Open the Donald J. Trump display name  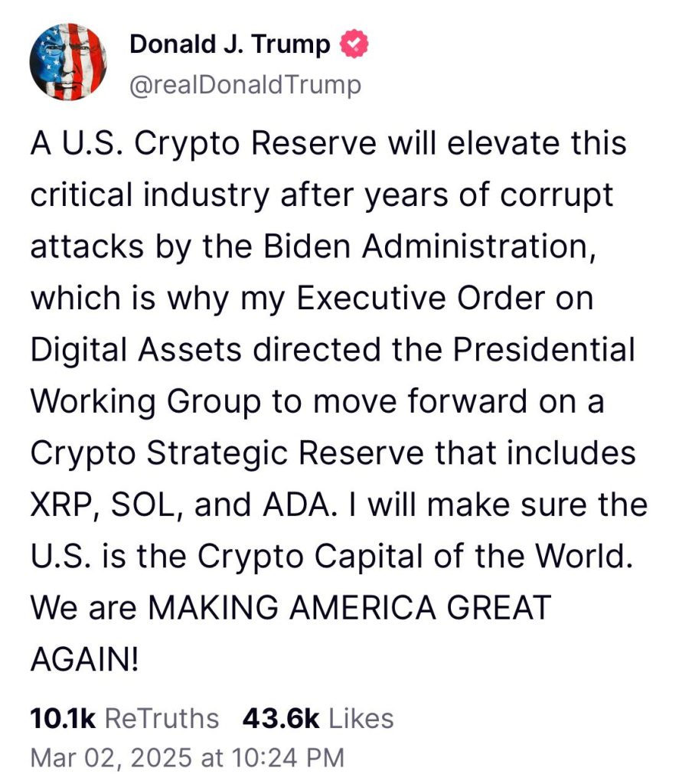pyautogui.click(x=230, y=44)
